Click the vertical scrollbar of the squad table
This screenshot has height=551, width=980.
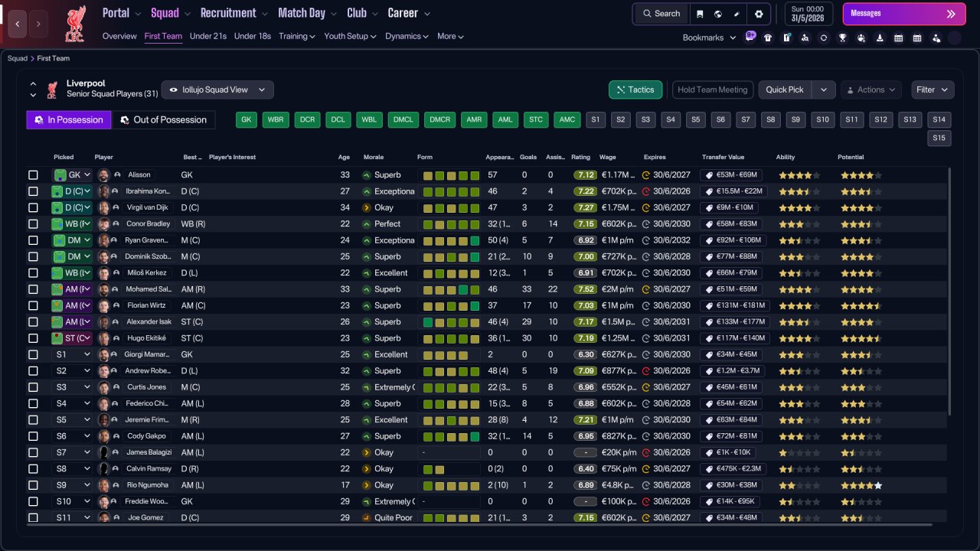(950, 291)
